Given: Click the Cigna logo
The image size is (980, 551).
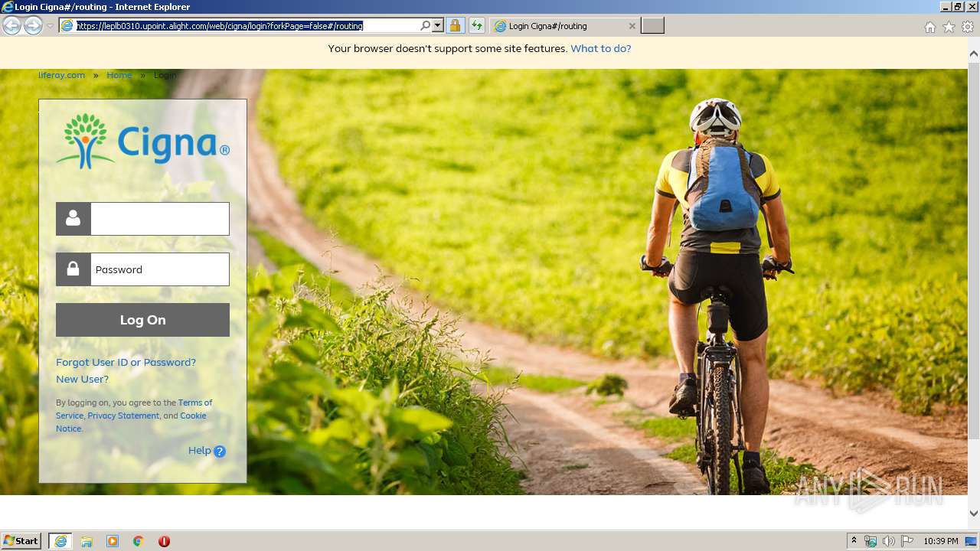Looking at the screenshot, I should 143,142.
